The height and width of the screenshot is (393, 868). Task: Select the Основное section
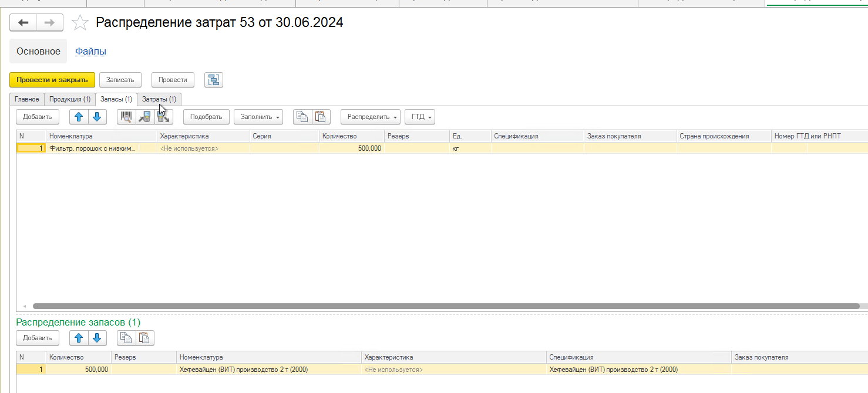tap(38, 51)
